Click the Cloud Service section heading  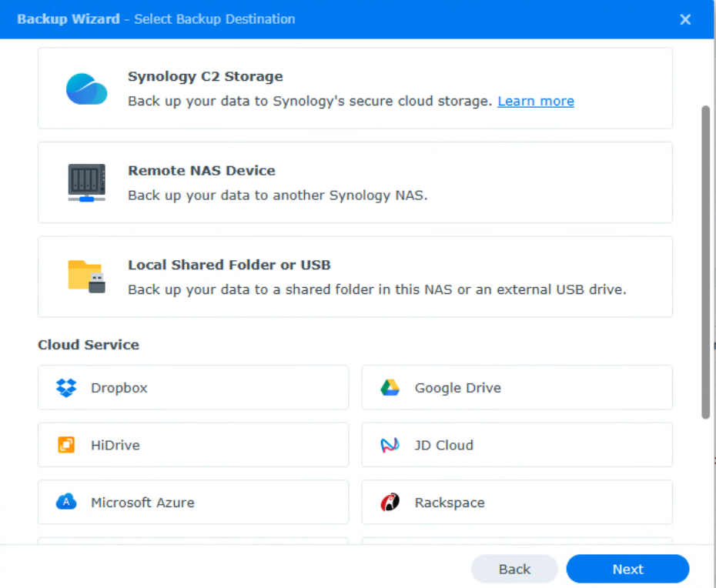(89, 345)
